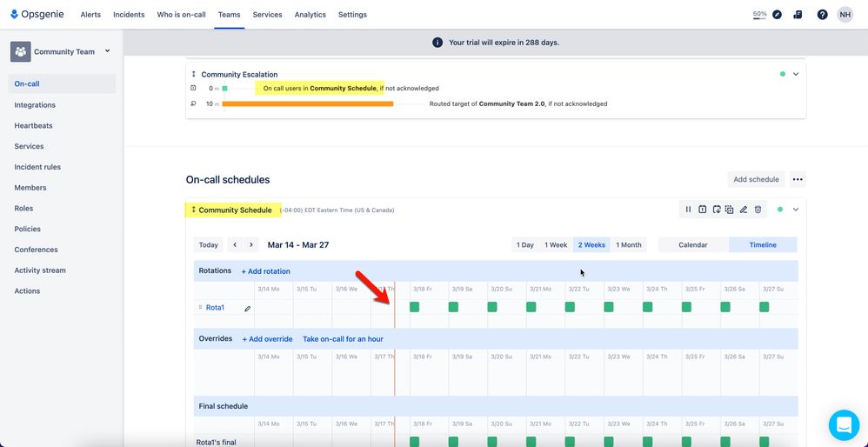Click the info icon in trial banner
The width and height of the screenshot is (868, 447).
point(437,43)
